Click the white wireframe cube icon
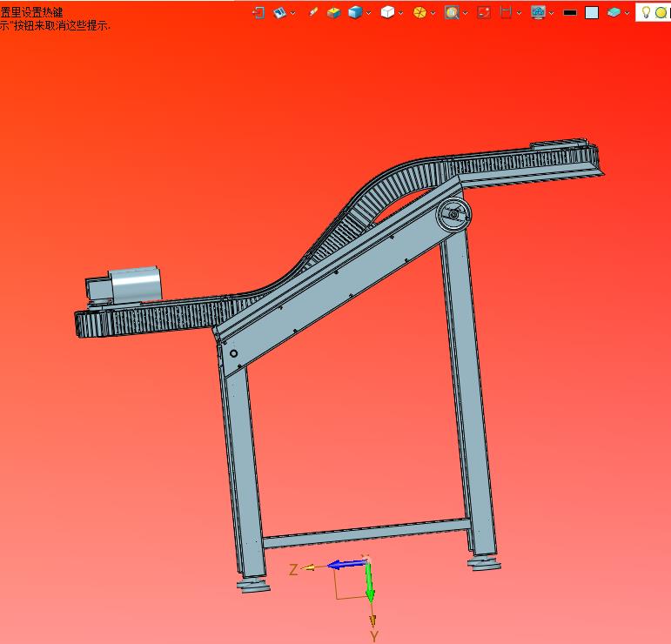The width and height of the screenshot is (671, 644). pos(387,12)
